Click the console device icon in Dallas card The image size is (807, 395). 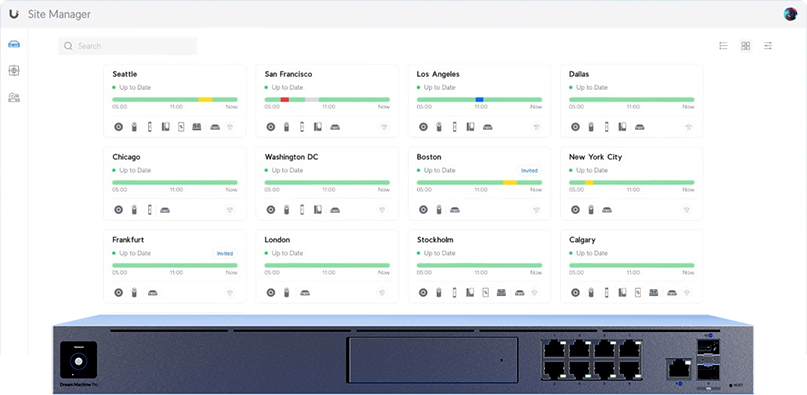(x=639, y=127)
